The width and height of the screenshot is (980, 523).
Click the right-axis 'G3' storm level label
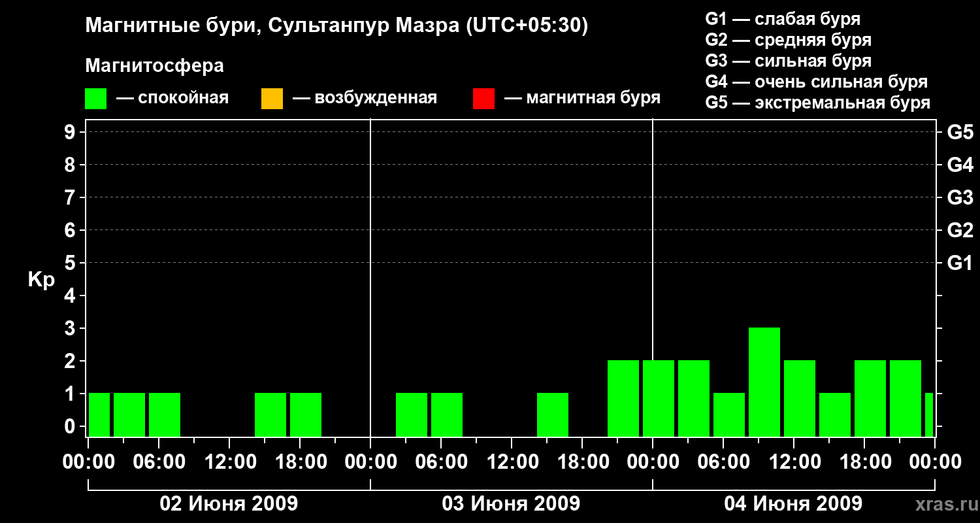point(960,197)
